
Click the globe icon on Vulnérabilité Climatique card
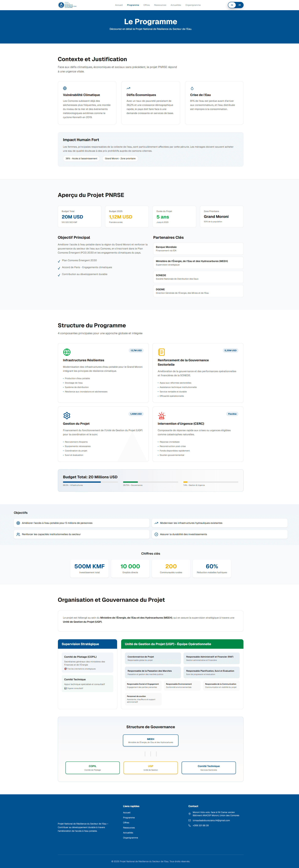65,88
